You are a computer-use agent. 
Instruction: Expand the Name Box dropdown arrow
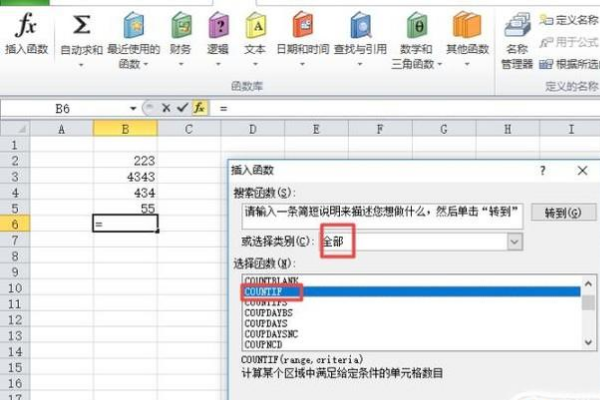pos(133,109)
